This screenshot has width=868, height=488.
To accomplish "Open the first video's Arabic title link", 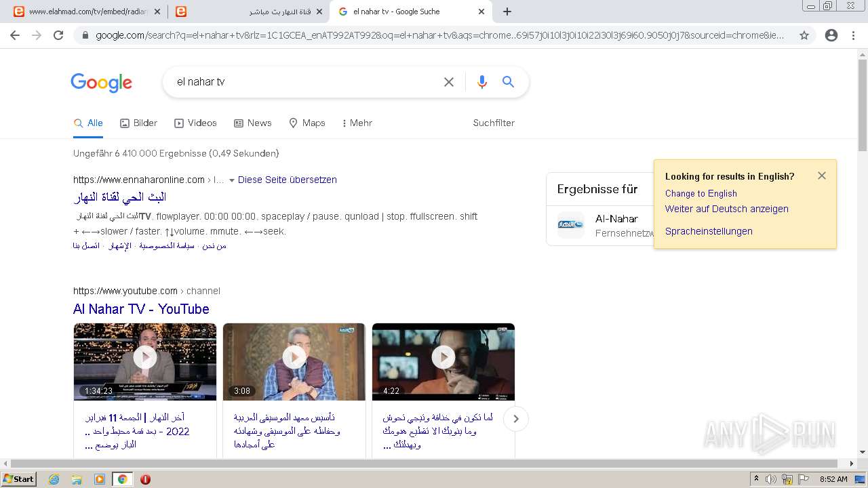I will (138, 431).
